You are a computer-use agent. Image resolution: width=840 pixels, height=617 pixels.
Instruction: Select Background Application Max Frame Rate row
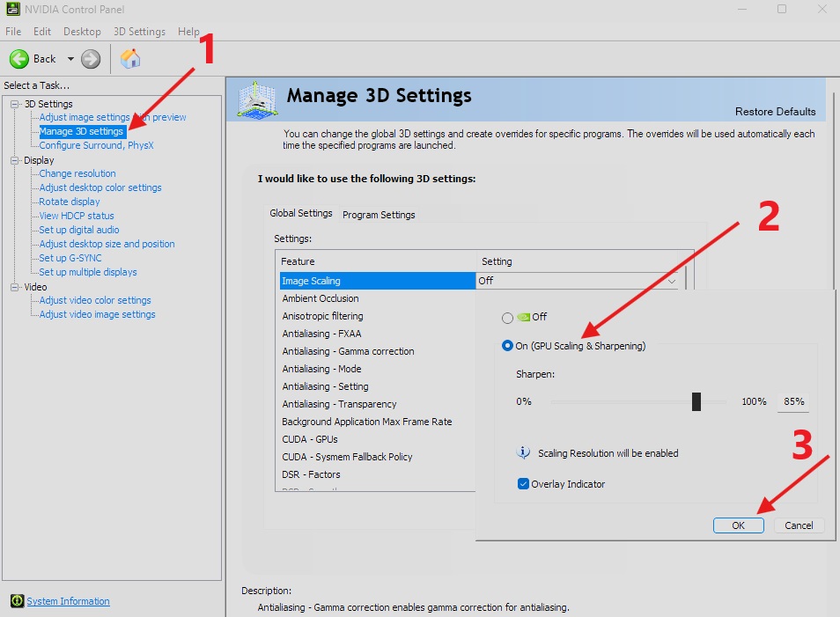click(x=377, y=422)
